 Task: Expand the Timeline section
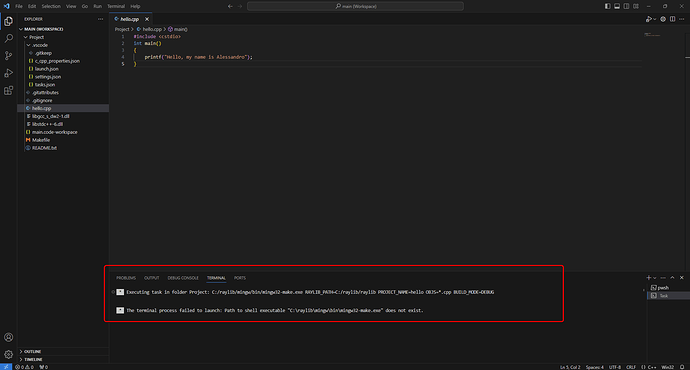63,359
